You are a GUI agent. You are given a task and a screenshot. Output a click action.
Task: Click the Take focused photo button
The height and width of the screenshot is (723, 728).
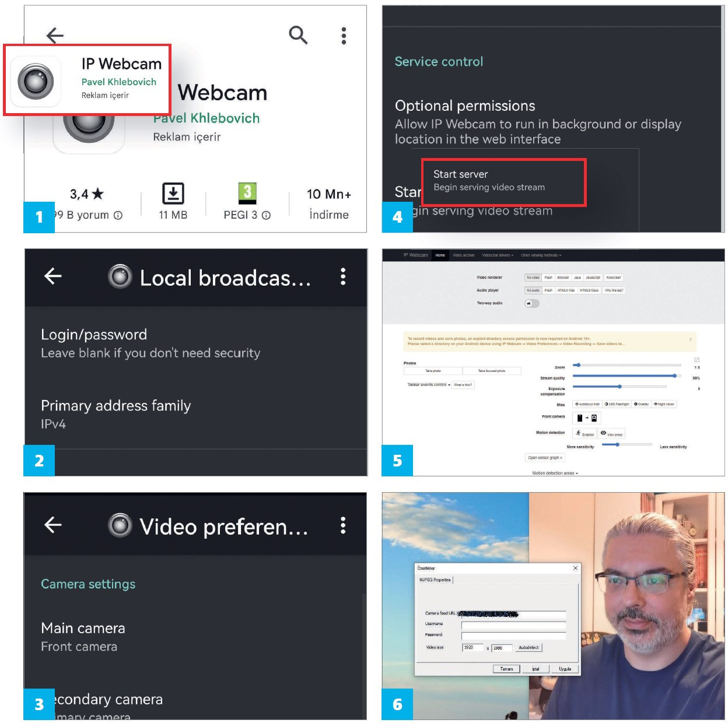coord(492,371)
